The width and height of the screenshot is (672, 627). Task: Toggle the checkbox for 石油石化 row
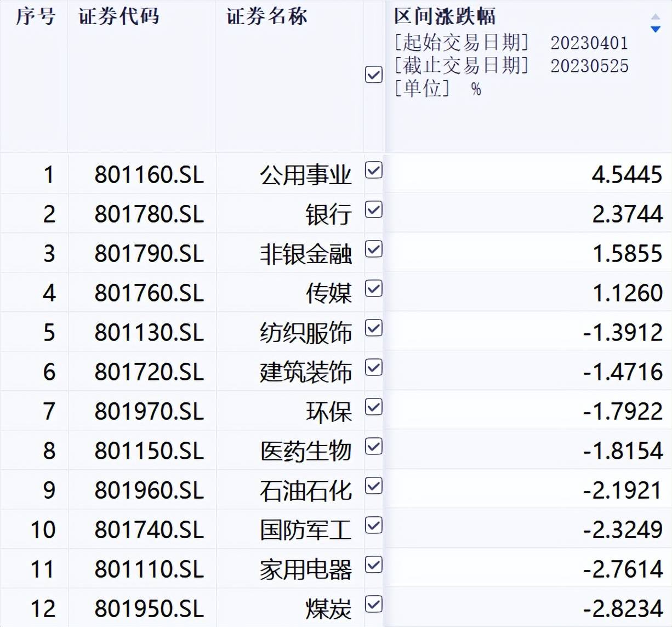(x=374, y=486)
